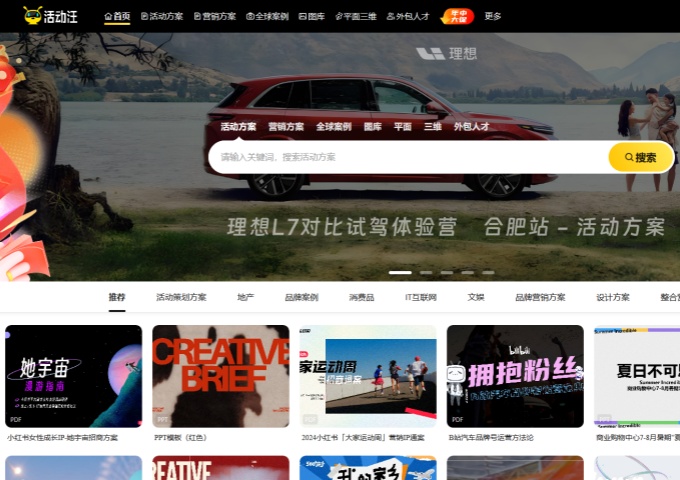
Task: Select the 文娱 category tab
Action: click(476, 297)
